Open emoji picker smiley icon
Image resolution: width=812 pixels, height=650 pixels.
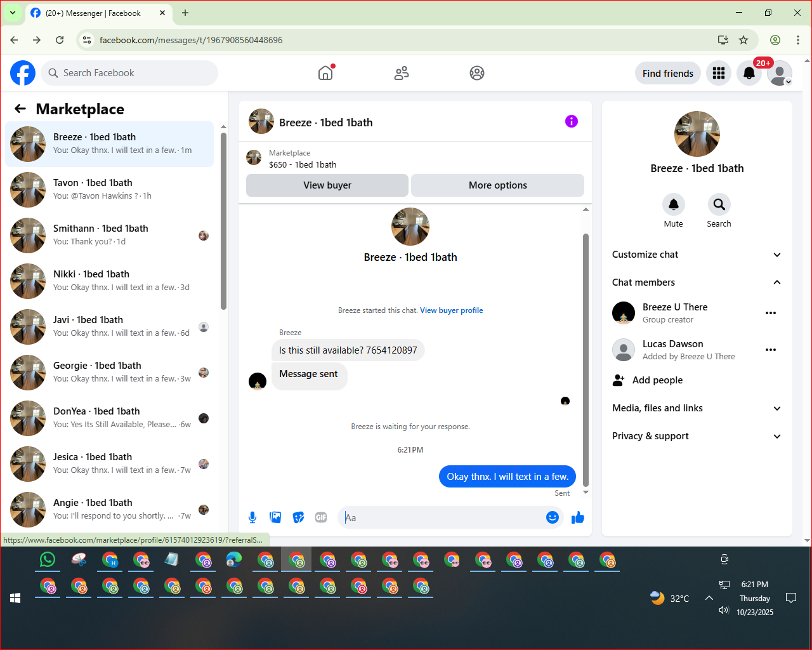coord(553,517)
